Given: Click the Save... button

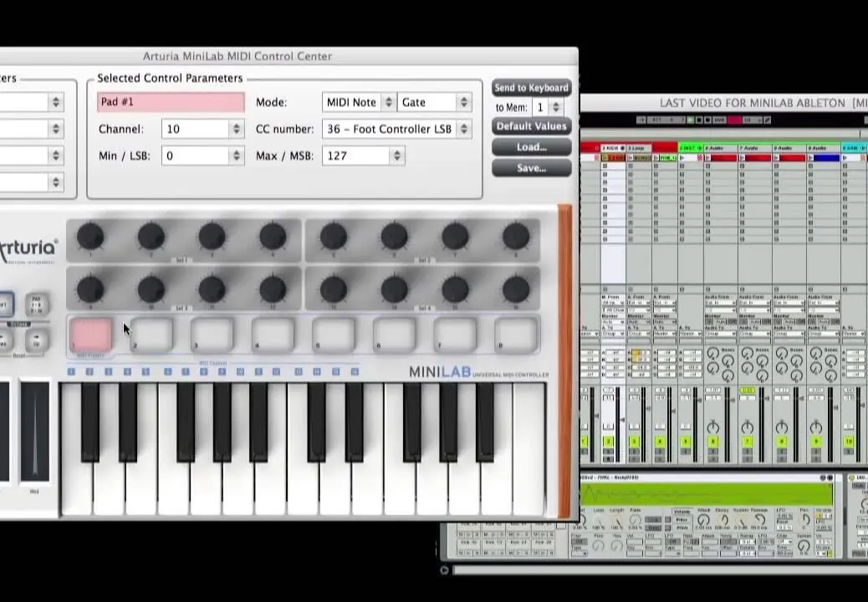Looking at the screenshot, I should [x=532, y=168].
